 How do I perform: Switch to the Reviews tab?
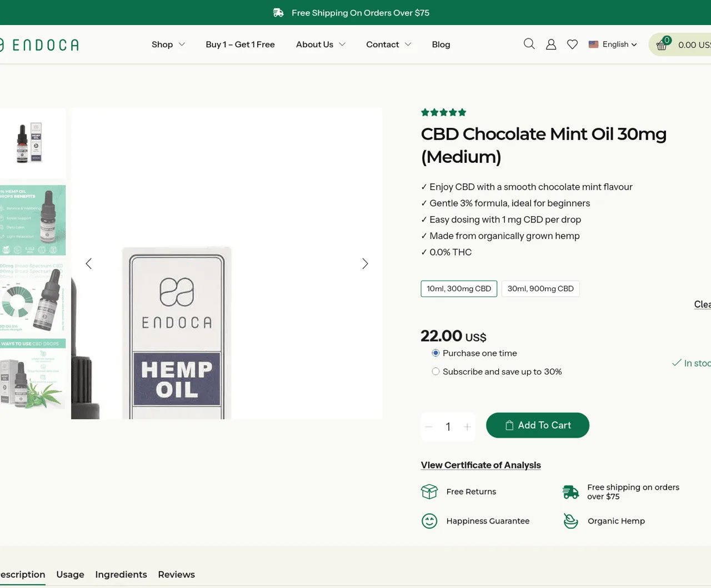click(176, 574)
